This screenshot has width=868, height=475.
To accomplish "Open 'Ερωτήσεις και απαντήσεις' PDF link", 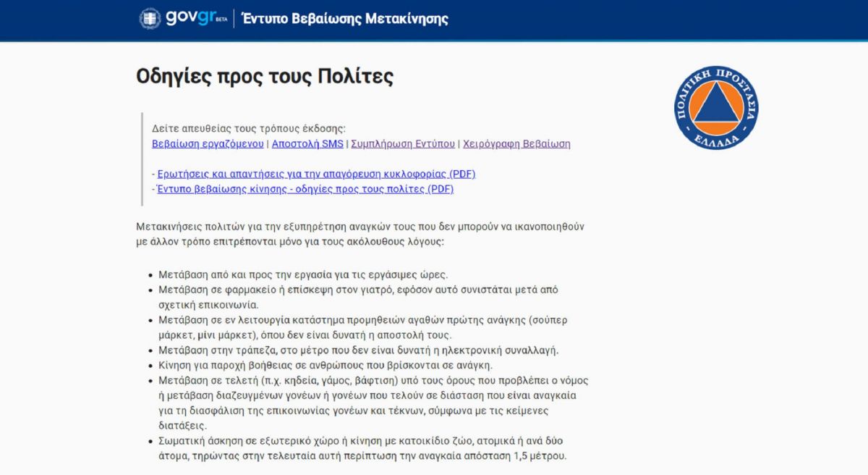I will tap(316, 174).
